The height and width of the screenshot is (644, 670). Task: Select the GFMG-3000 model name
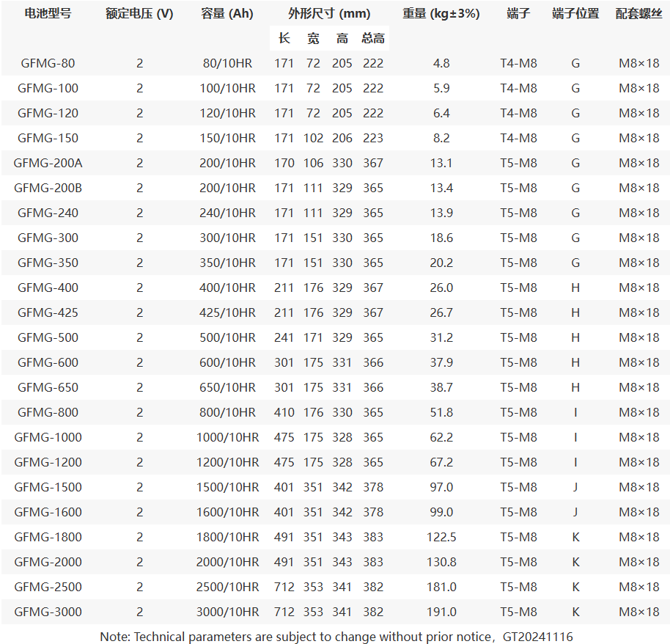click(48, 612)
